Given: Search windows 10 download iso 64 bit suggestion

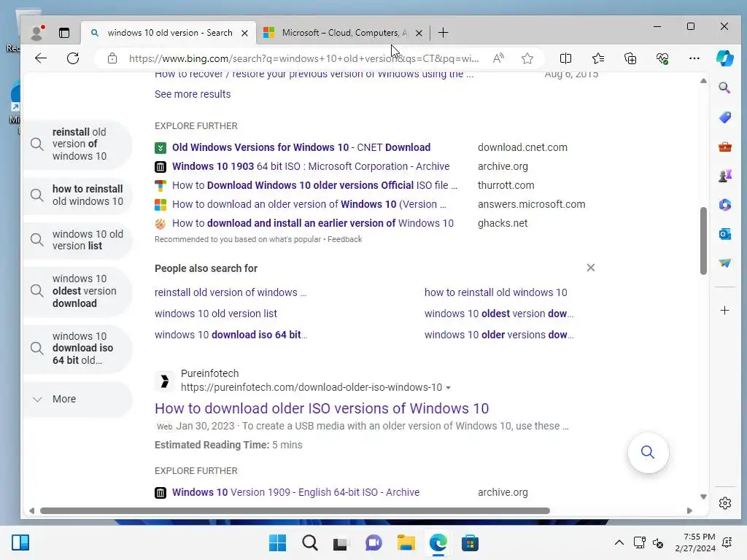Looking at the screenshot, I should coord(231,335).
